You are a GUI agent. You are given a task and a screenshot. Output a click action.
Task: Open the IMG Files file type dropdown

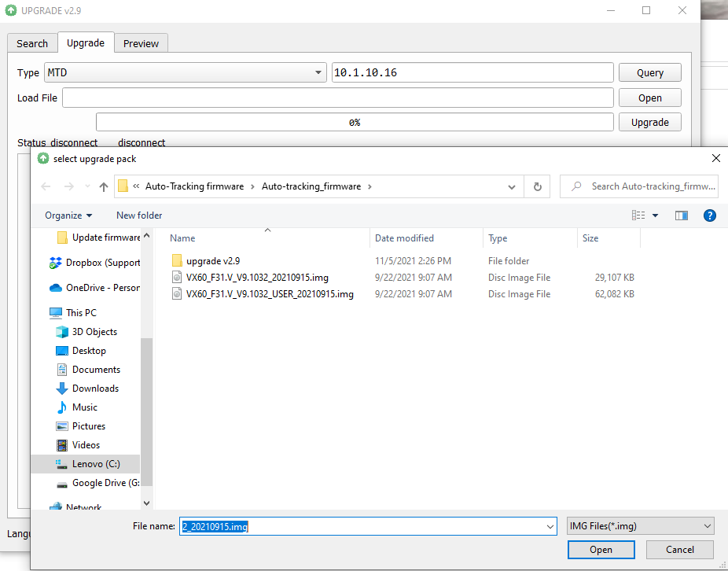[640, 525]
